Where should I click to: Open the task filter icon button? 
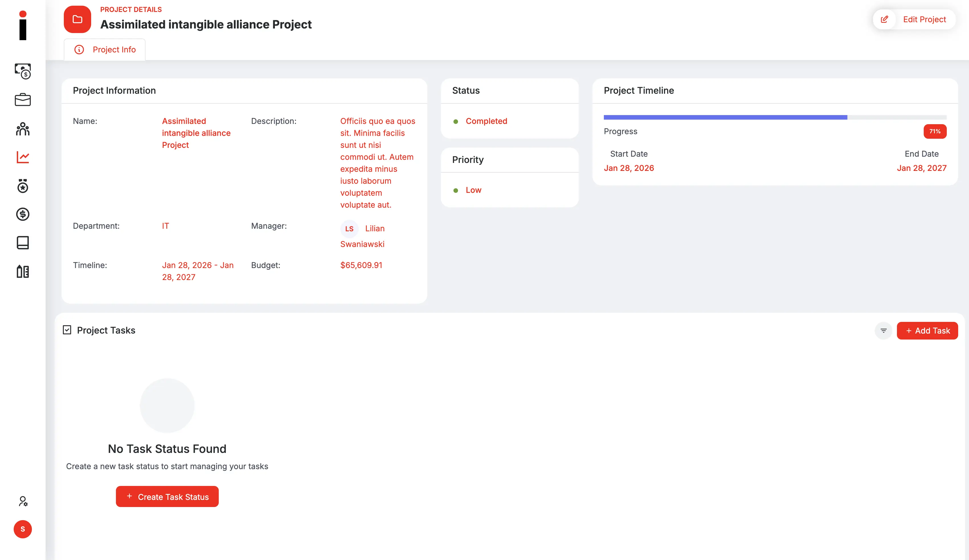pos(884,331)
